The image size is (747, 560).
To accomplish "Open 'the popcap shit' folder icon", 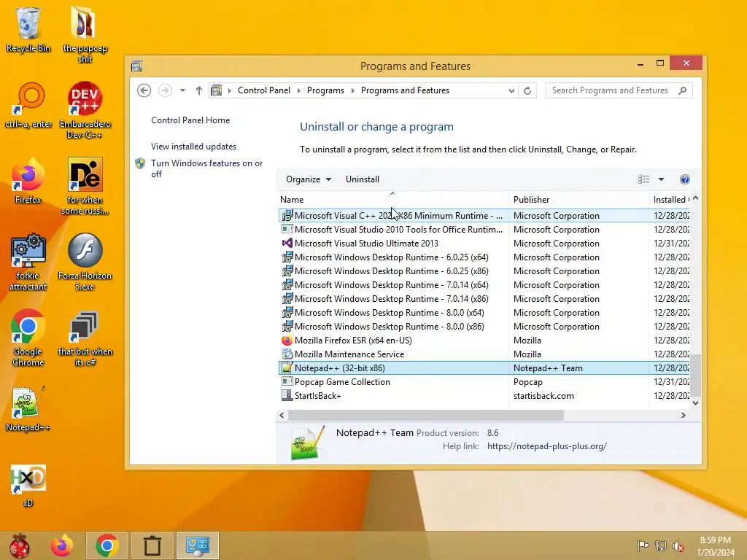I will coord(85,34).
